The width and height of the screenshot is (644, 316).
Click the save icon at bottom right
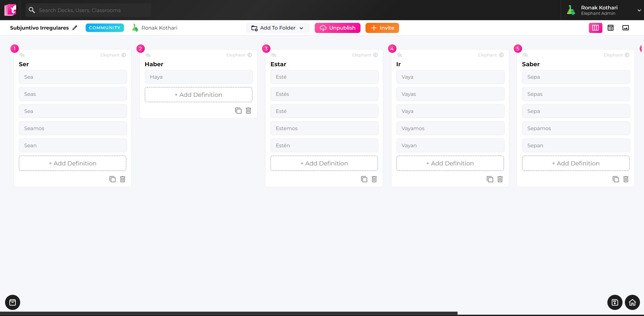[614, 302]
